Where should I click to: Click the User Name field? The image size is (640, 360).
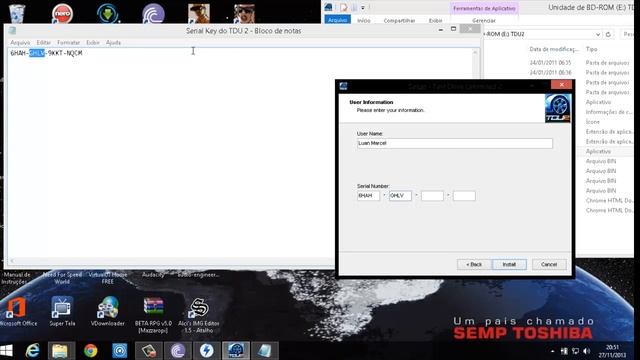pyautogui.click(x=455, y=143)
